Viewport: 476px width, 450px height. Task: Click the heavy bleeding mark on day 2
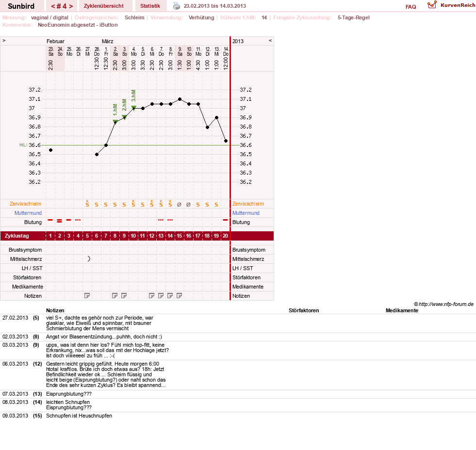(x=60, y=221)
